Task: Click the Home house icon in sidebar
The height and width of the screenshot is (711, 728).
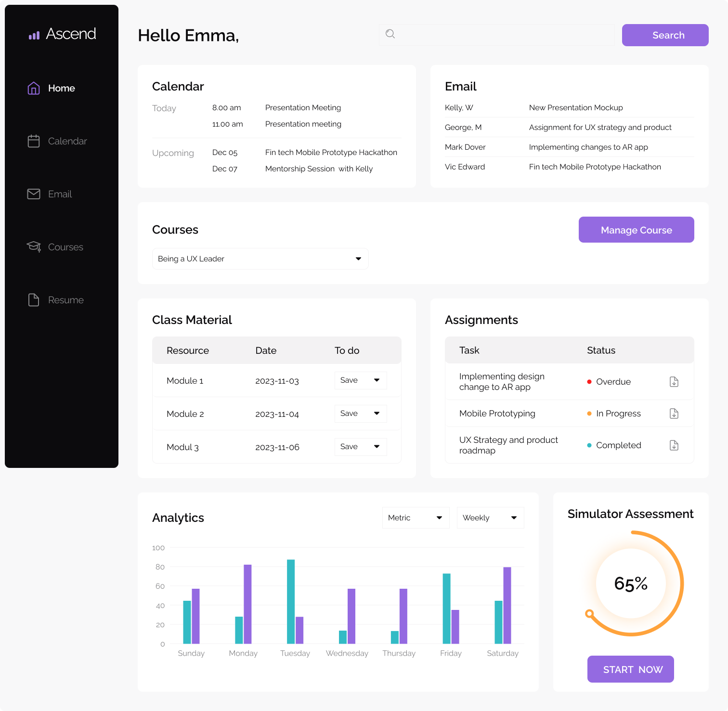Action: pyautogui.click(x=34, y=88)
